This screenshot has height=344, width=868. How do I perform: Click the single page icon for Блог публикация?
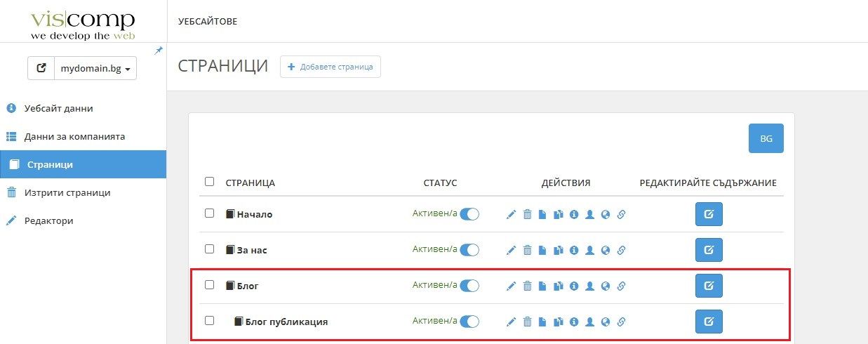(x=542, y=322)
